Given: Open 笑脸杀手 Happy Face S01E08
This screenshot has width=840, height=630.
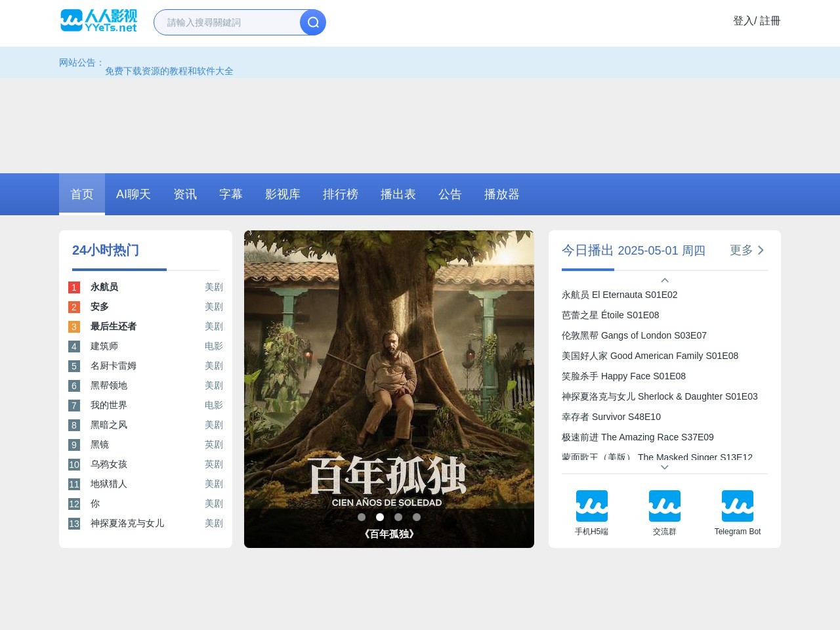Looking at the screenshot, I should 623,376.
